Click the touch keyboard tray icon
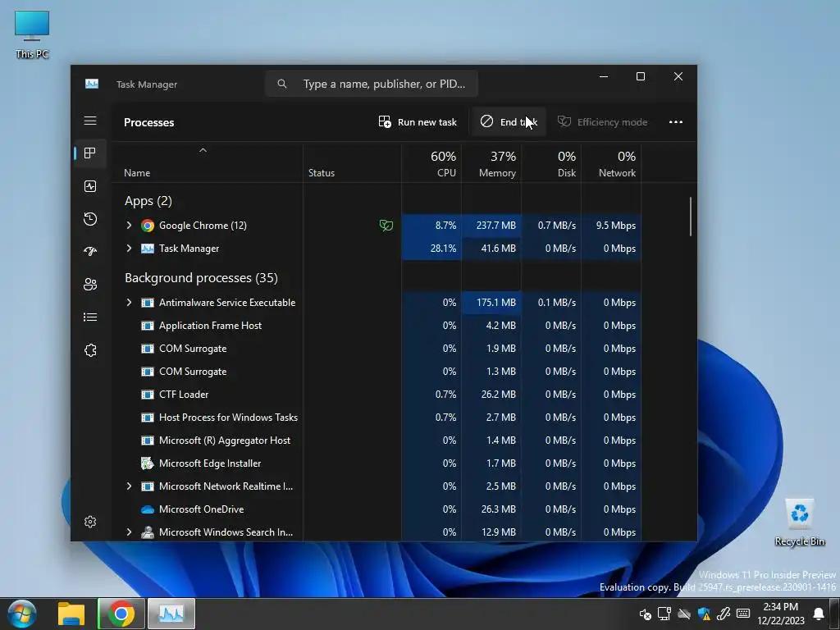 pyautogui.click(x=743, y=614)
